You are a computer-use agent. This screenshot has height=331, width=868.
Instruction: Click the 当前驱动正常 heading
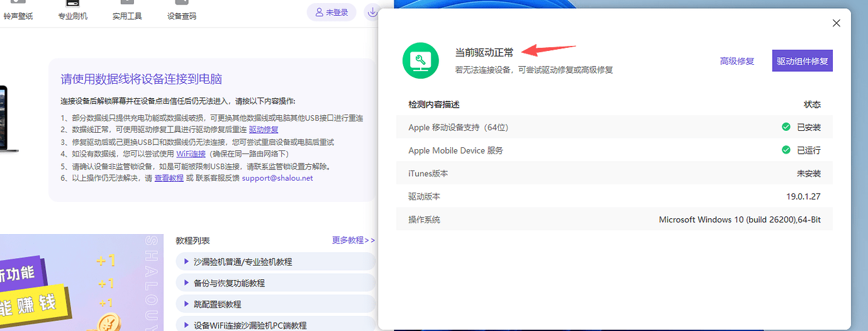click(484, 52)
